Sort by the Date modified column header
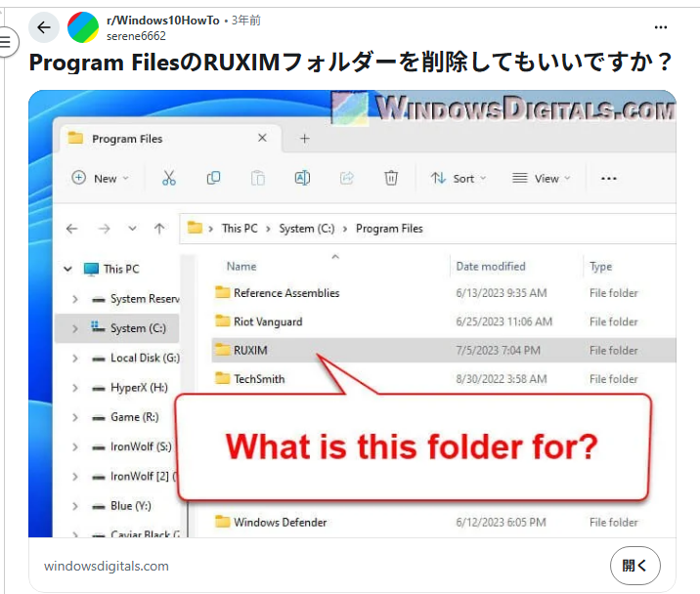 [x=491, y=267]
